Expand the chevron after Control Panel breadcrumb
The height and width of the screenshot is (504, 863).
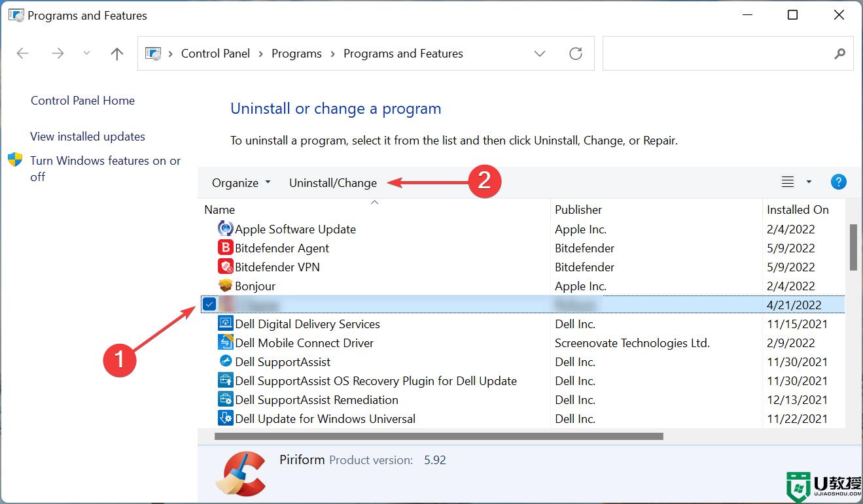coord(261,54)
